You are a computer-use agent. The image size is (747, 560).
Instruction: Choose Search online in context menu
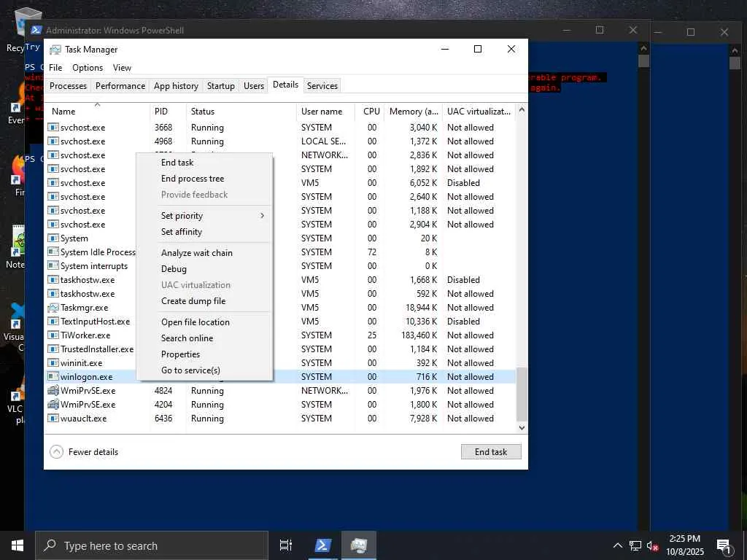(x=187, y=338)
